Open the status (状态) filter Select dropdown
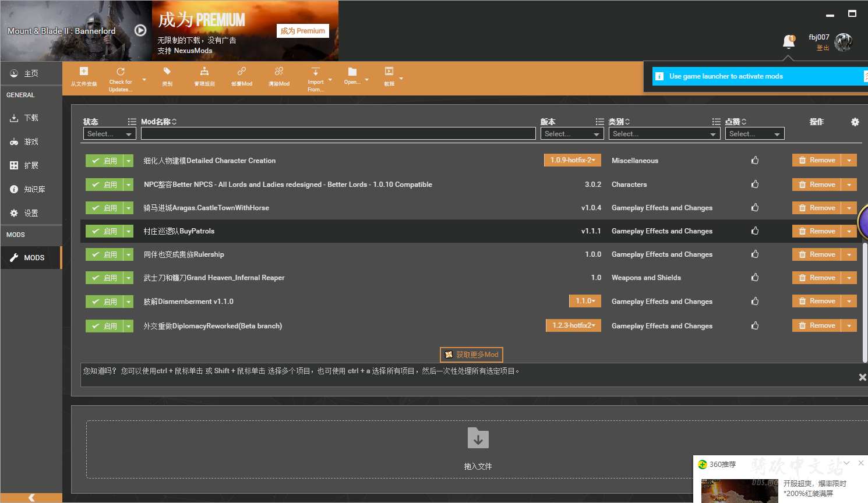The height and width of the screenshot is (503, 868). [x=110, y=134]
